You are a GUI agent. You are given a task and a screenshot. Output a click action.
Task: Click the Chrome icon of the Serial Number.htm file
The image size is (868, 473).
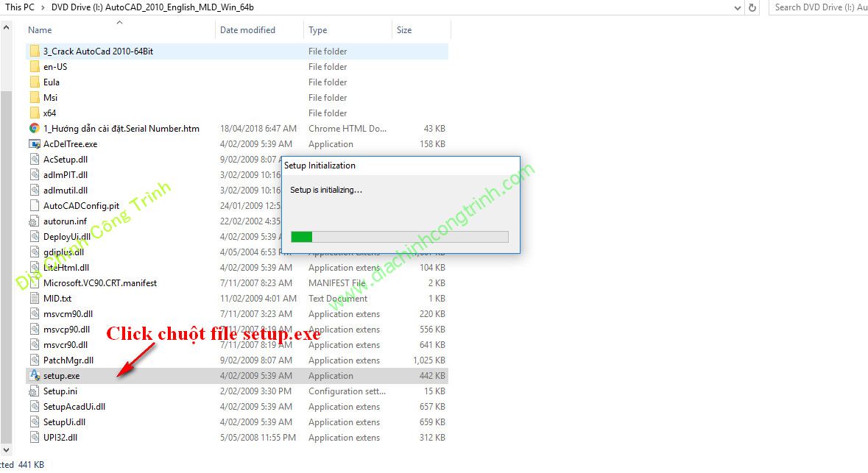[x=35, y=128]
